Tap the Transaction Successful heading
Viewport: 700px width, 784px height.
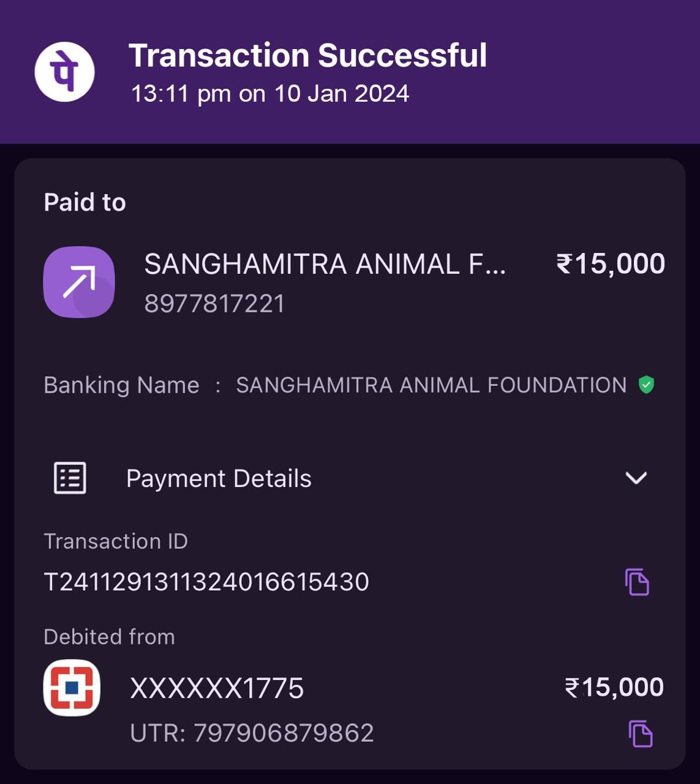[x=307, y=56]
